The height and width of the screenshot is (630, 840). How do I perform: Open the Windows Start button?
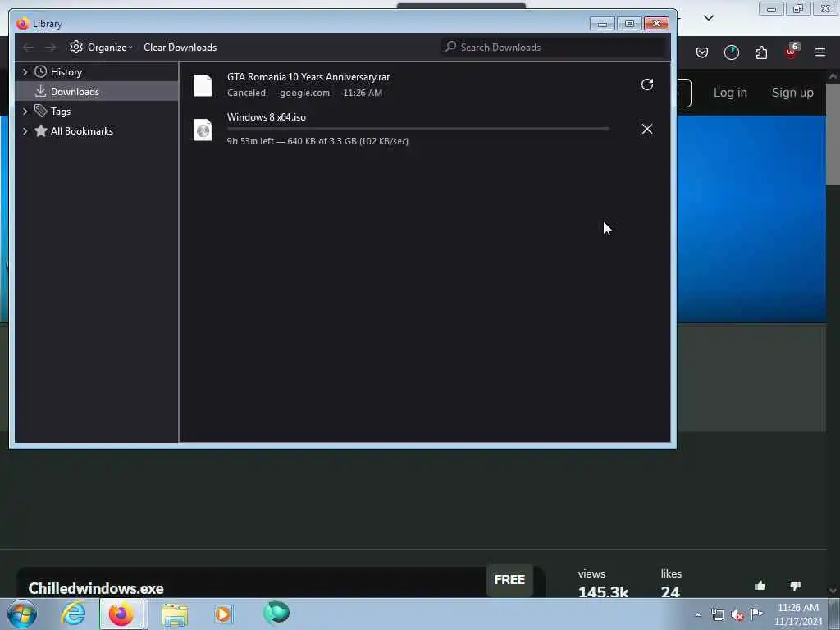(x=22, y=614)
